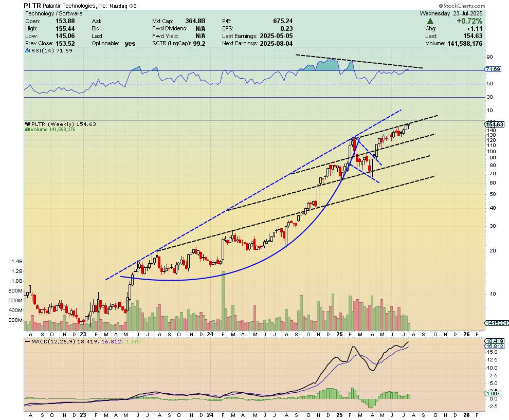Click the Last Earnings date 2025-05-05
Image resolution: width=509 pixels, height=420 pixels.
276,36
